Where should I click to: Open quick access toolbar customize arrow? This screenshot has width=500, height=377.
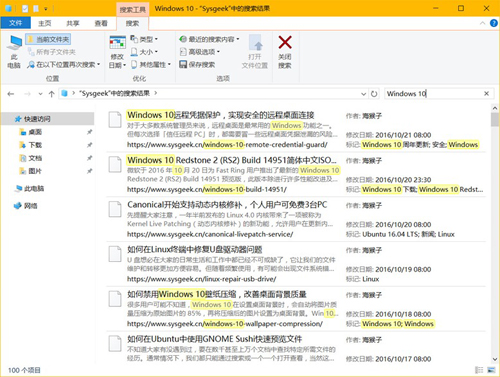(46, 9)
